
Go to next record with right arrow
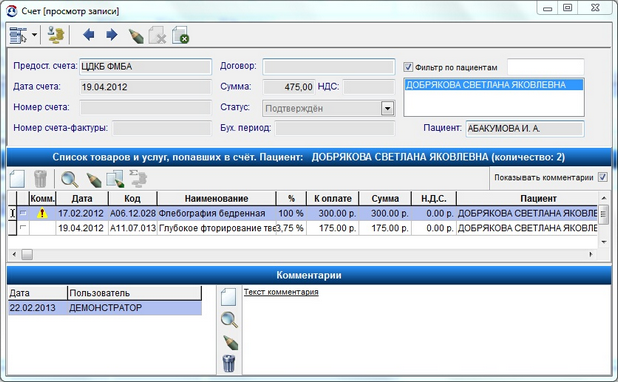point(112,35)
